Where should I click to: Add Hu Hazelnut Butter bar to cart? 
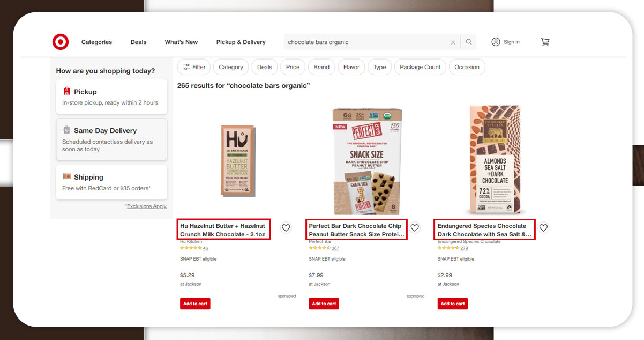click(x=195, y=304)
